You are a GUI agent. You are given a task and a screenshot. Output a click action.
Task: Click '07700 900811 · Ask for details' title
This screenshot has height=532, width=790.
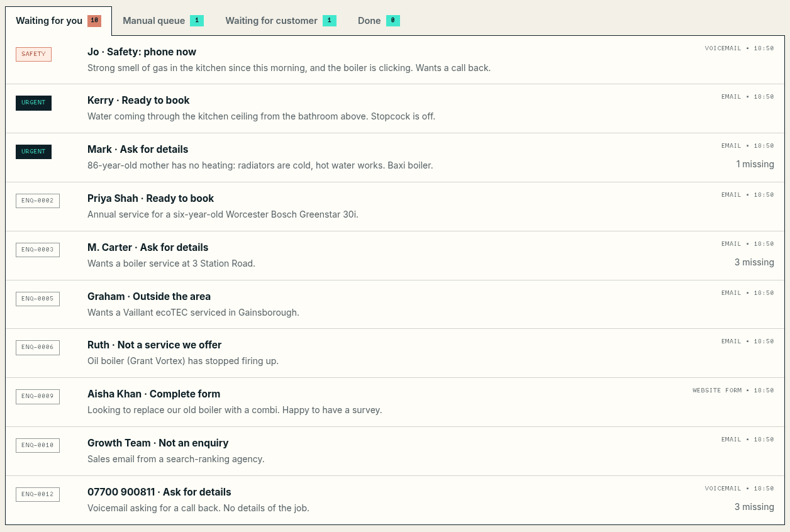tap(159, 492)
